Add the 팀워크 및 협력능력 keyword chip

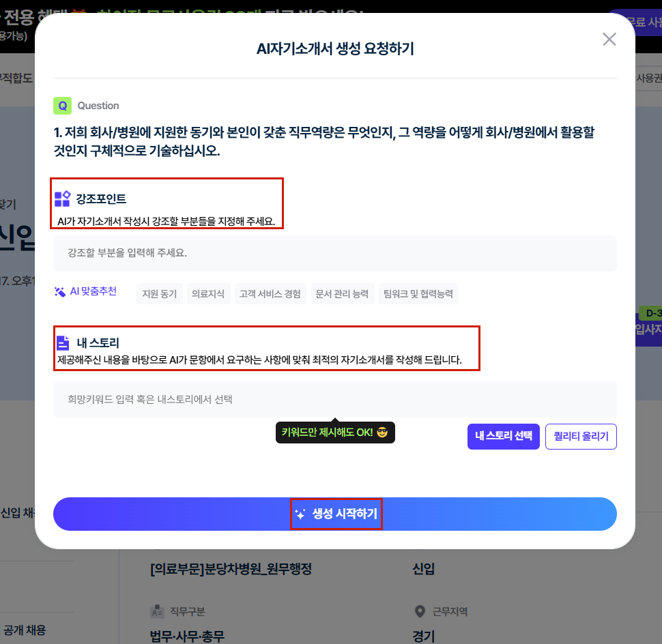point(418,294)
